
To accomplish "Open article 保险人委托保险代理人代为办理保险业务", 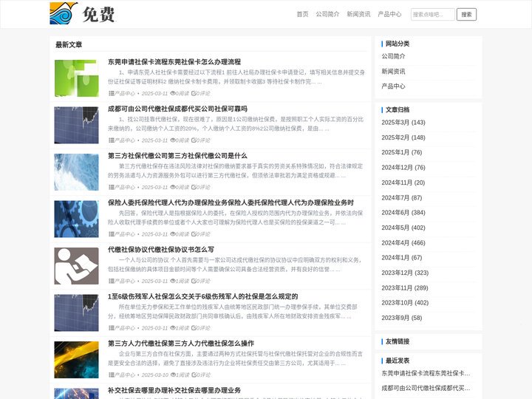I will [x=231, y=202].
